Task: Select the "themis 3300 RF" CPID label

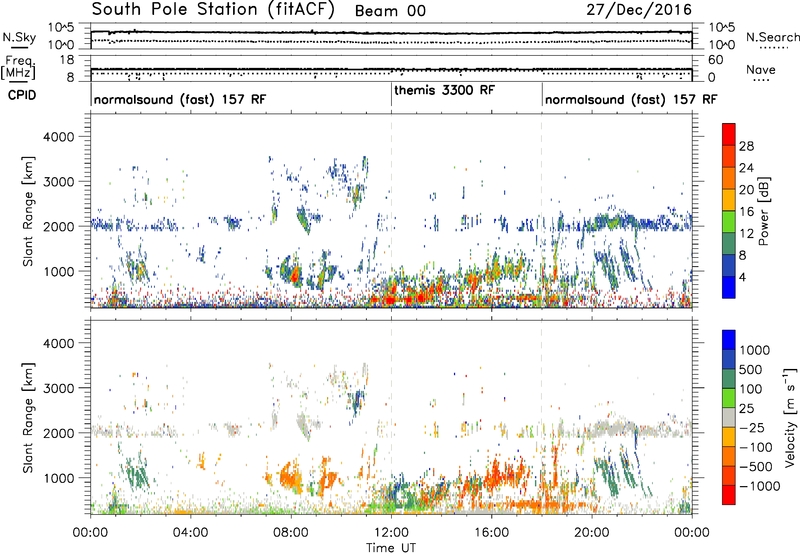Action: pos(444,90)
